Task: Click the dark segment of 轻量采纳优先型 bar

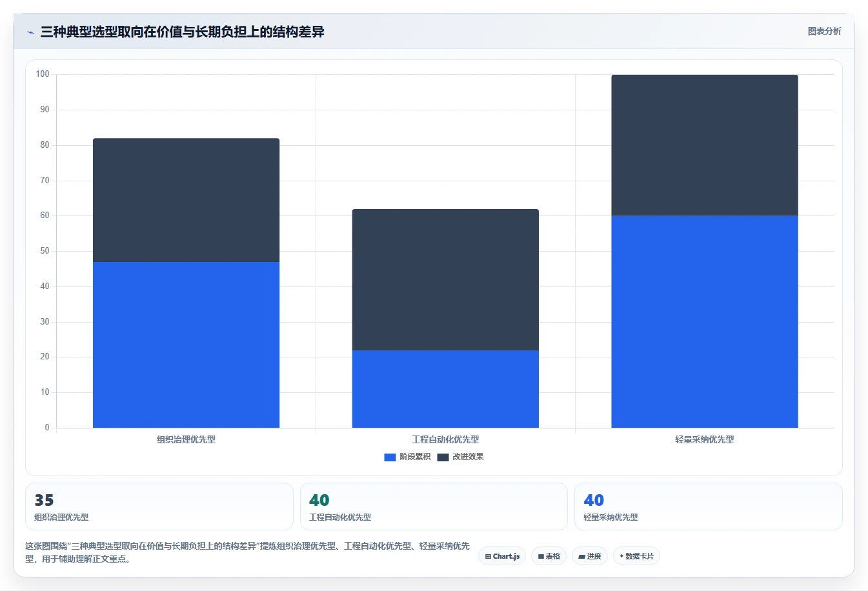Action: (x=705, y=145)
